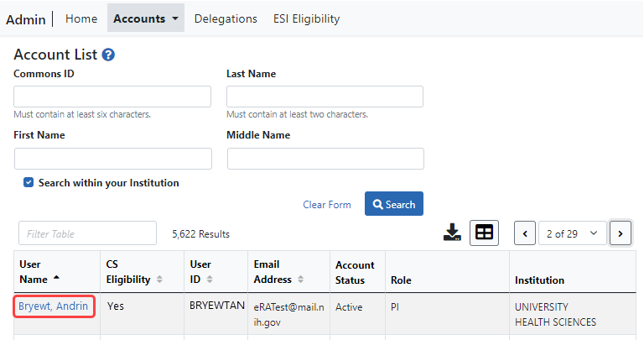Open the page selector '2 of 29'

573,233
